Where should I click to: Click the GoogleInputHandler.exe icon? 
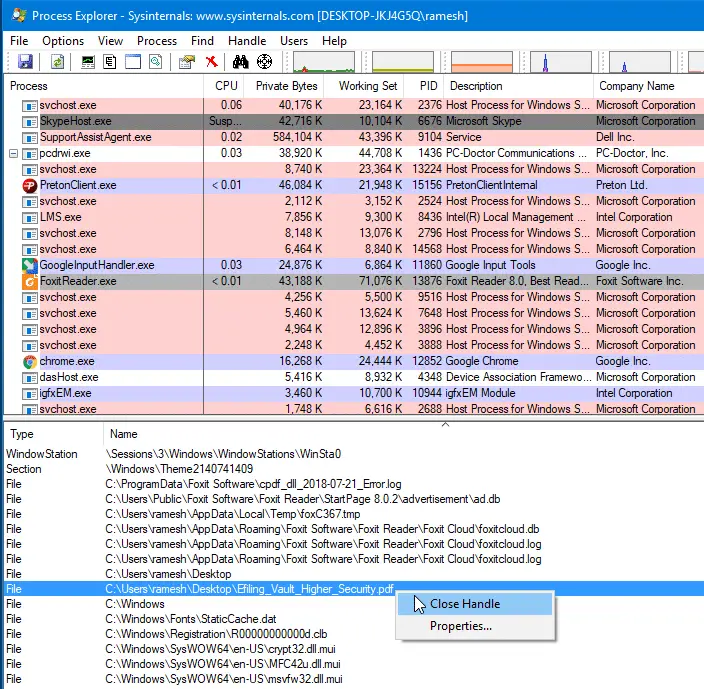[x=30, y=265]
